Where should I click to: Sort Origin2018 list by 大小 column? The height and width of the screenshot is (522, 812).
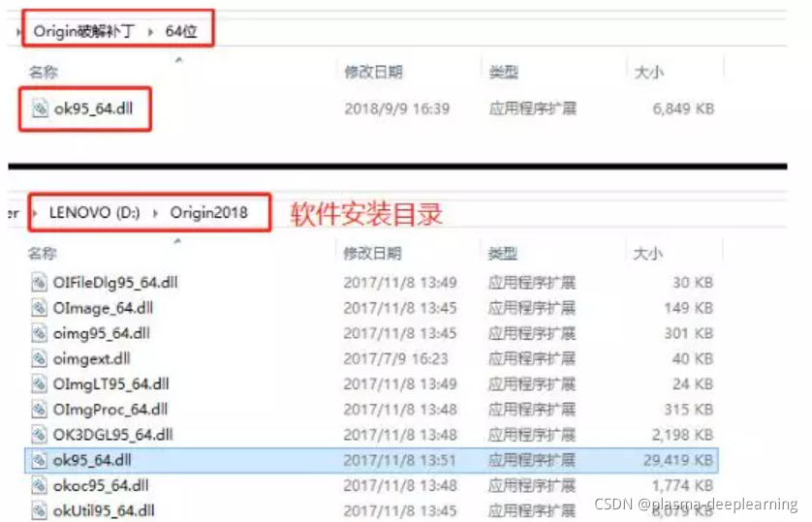pyautogui.click(x=648, y=253)
